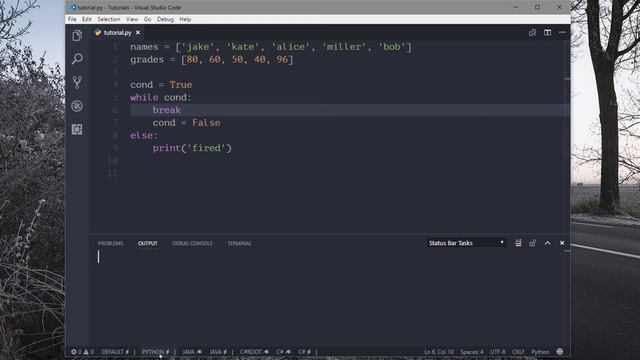Close the bottom output panel
Screen dimensions: 640x360
click(562, 243)
